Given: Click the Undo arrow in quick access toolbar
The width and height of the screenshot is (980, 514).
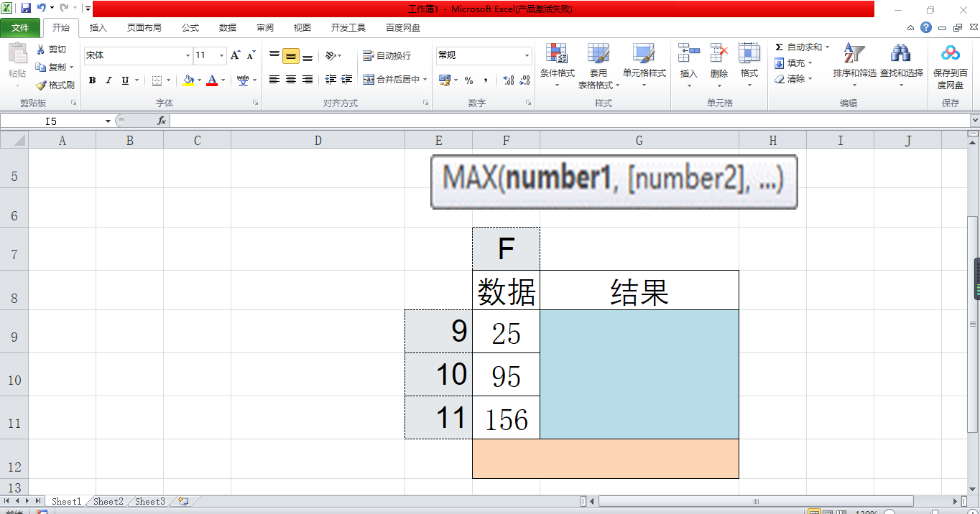Looking at the screenshot, I should (x=42, y=8).
